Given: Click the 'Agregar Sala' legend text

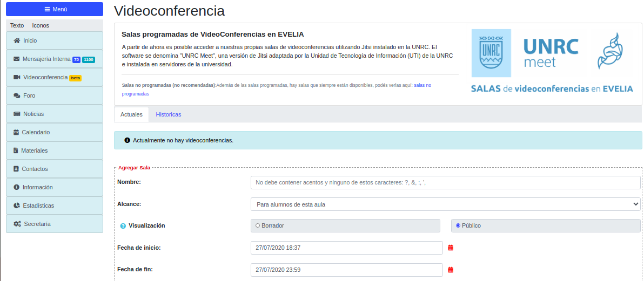Looking at the screenshot, I should [135, 167].
